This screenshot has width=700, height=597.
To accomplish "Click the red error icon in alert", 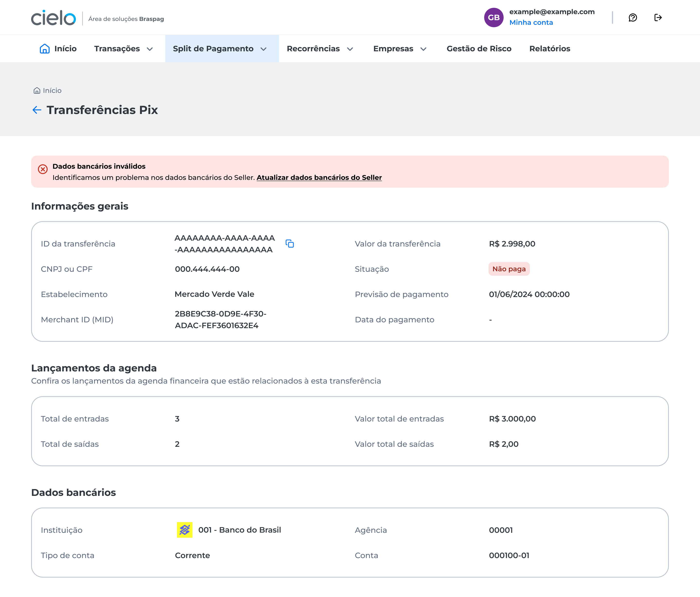I will click(x=43, y=169).
